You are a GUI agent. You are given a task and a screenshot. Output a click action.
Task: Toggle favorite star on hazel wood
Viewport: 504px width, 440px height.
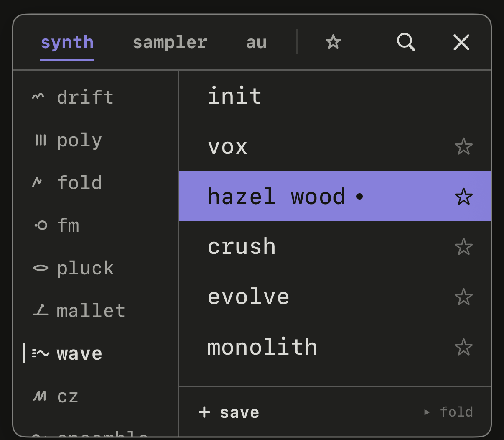[463, 197]
